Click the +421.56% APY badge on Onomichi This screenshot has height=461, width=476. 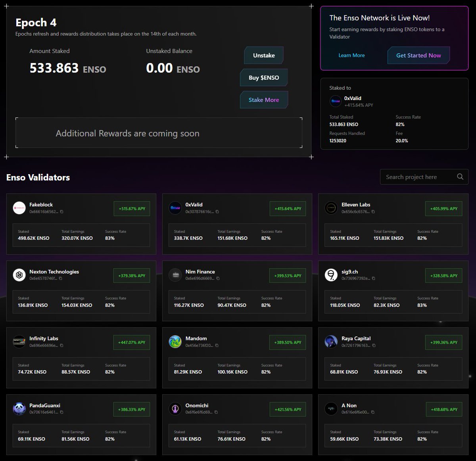(288, 409)
